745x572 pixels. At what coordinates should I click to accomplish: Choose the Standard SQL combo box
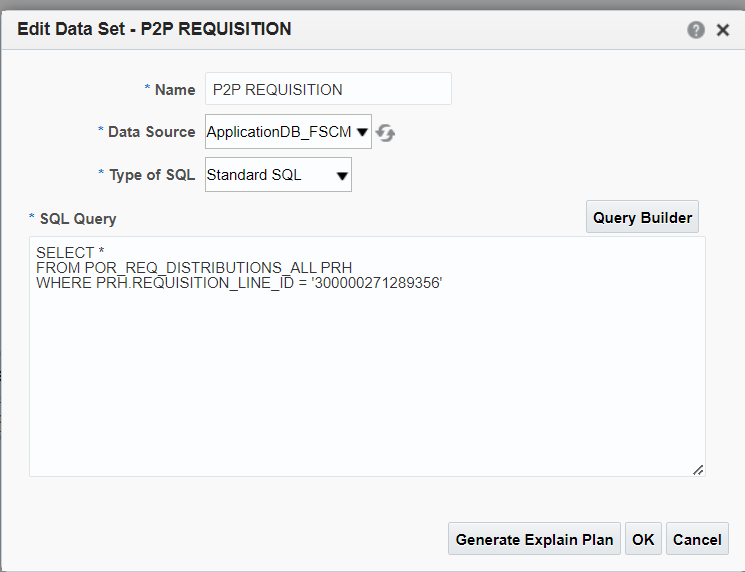pos(278,175)
